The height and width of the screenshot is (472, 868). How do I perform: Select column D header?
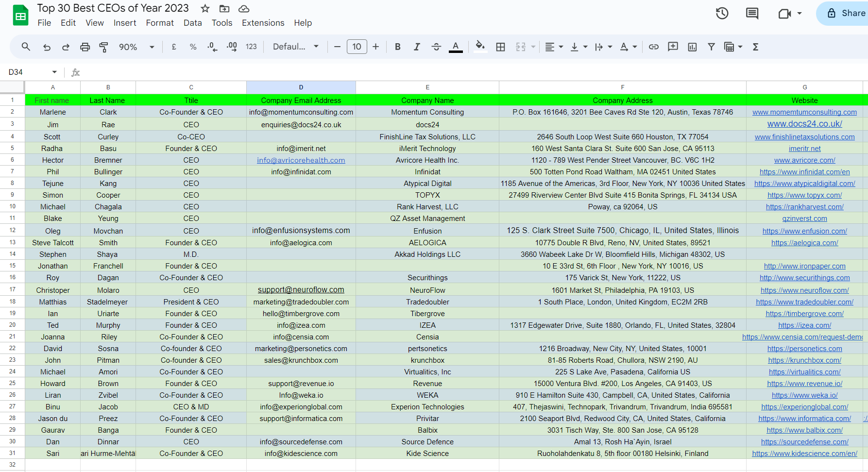tap(301, 87)
